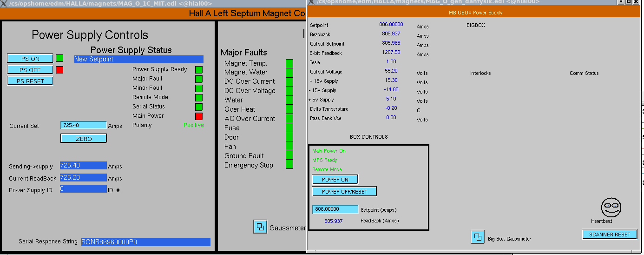Click the Water fault indicator
Image resolution: width=644 pixels, height=255 pixels.
point(289,101)
